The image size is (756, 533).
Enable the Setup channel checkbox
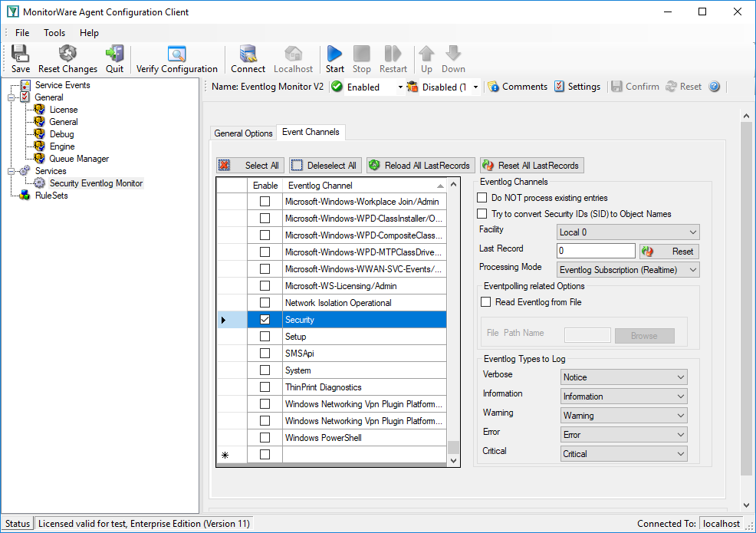click(265, 336)
